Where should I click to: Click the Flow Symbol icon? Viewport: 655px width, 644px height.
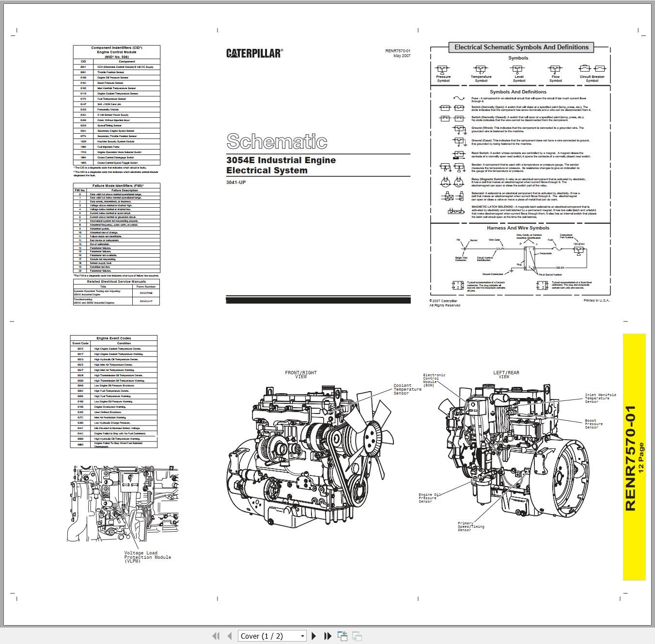tap(555, 69)
